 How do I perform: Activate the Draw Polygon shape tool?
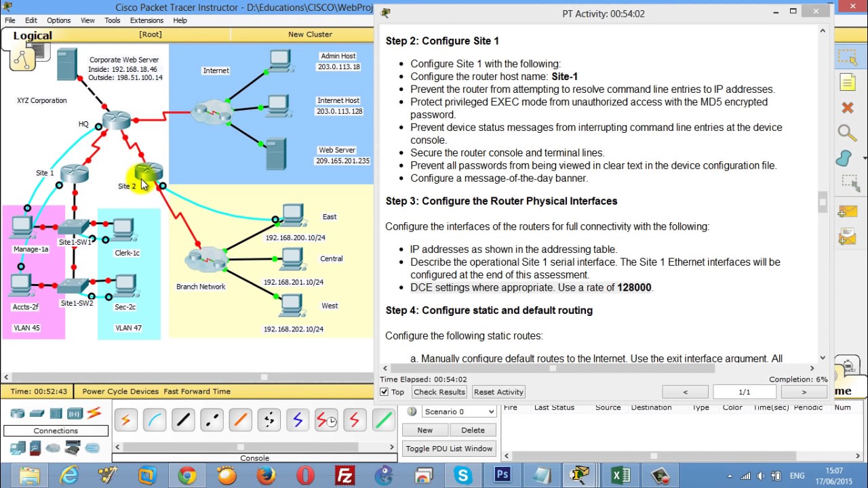(845, 159)
